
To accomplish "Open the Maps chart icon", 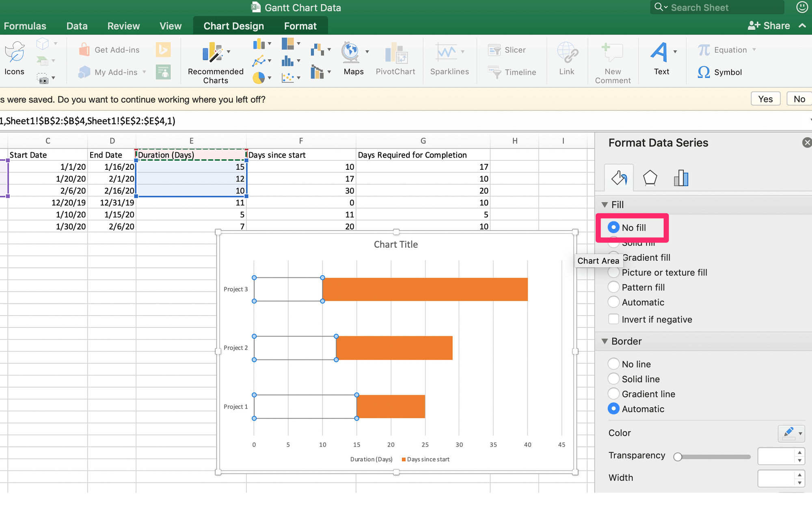I will [351, 53].
